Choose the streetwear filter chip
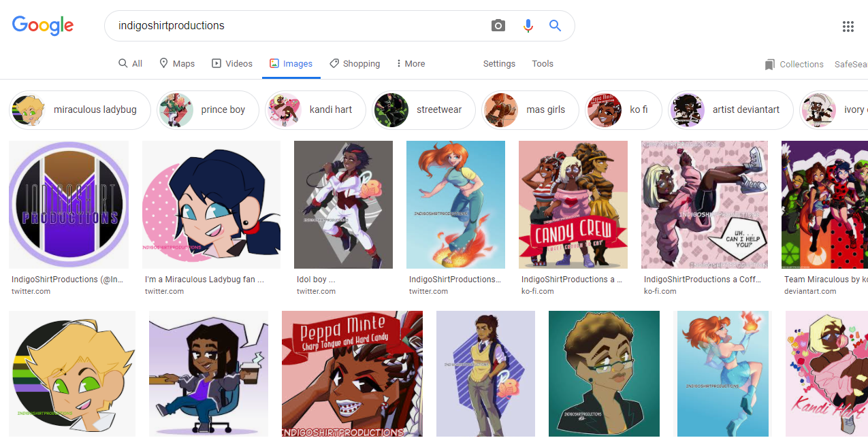The image size is (868, 438). pos(423,110)
